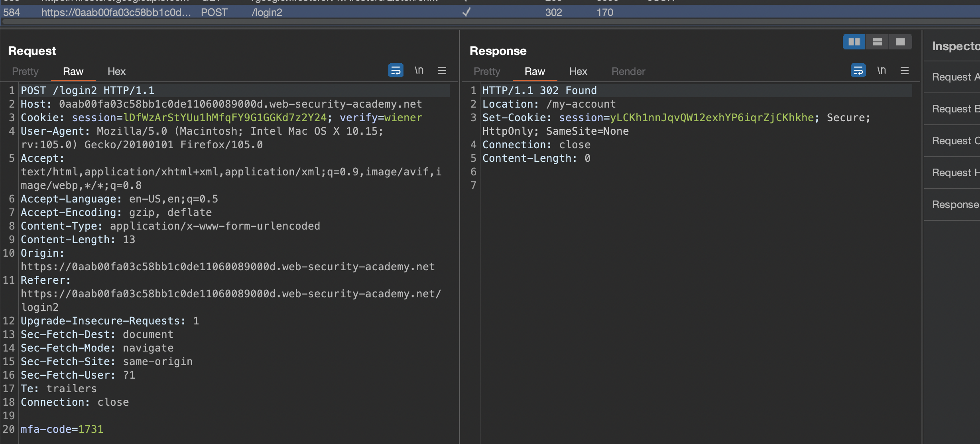
Task: Click Location: /my-account response header
Action: [549, 104]
